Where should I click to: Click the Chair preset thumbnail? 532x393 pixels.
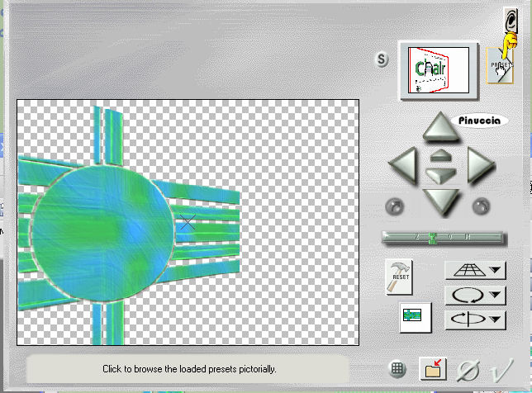point(439,70)
